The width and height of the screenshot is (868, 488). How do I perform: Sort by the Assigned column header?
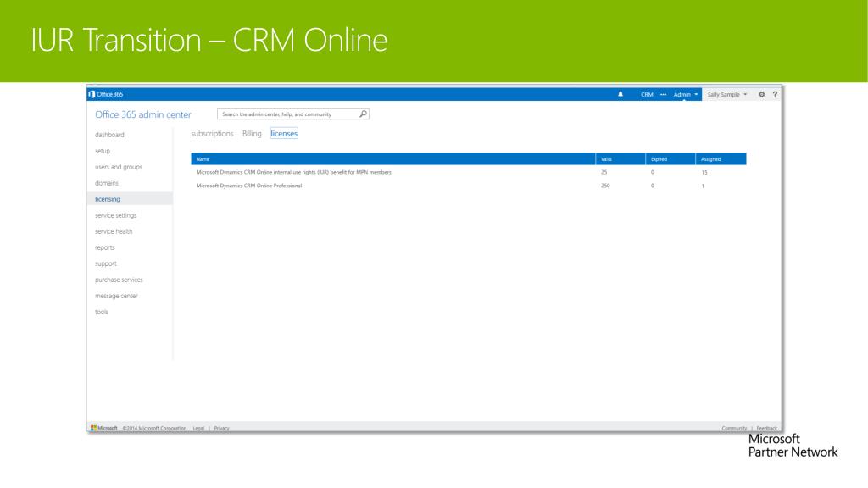tap(721, 158)
